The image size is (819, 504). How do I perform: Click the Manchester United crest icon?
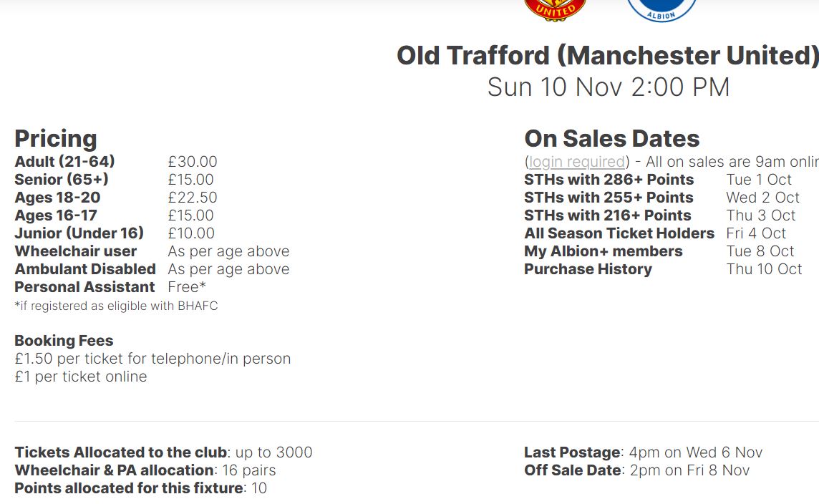[x=556, y=9]
